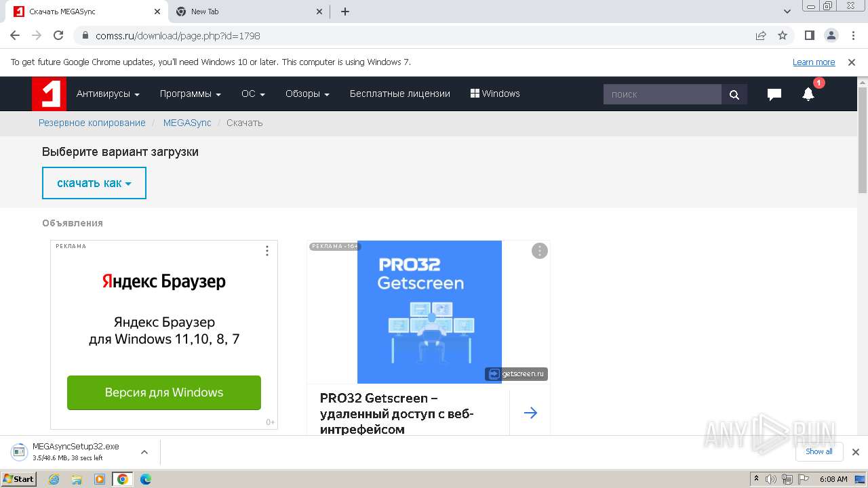Open the site search magnifier button
This screenshot has height=488, width=868.
coord(734,94)
